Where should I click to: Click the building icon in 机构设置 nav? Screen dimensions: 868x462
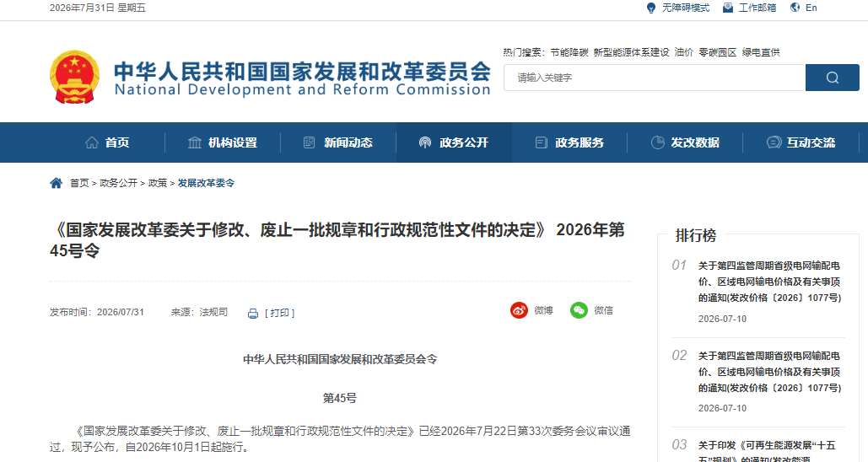pos(195,142)
